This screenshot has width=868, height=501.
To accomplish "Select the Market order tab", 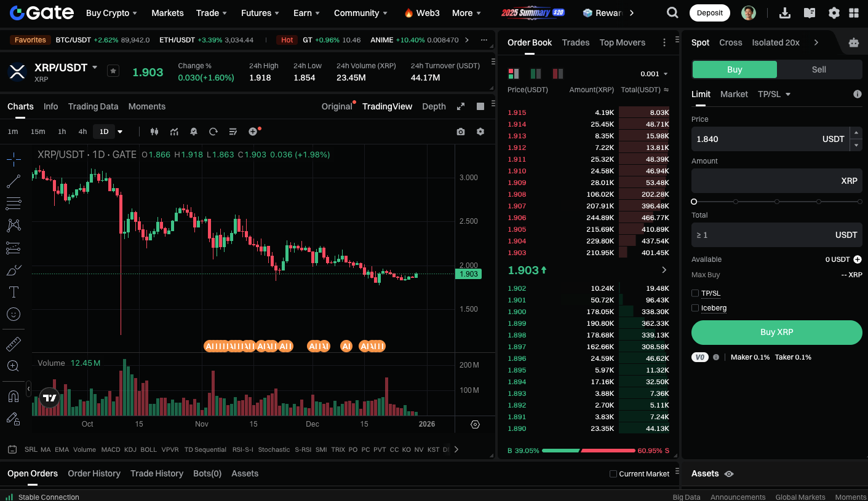I will [x=734, y=94].
